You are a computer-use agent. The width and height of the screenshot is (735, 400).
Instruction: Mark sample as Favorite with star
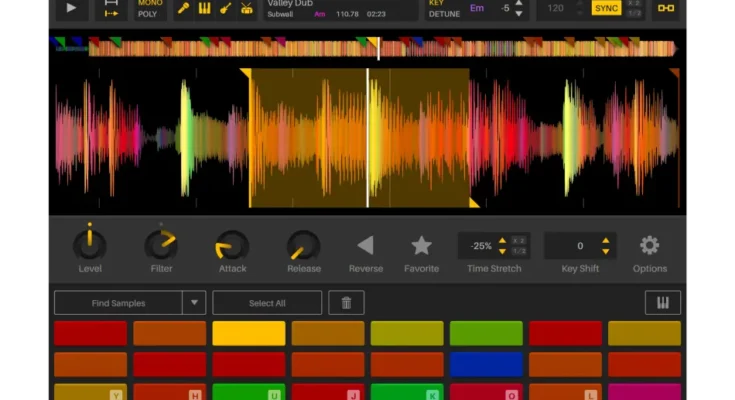(422, 245)
